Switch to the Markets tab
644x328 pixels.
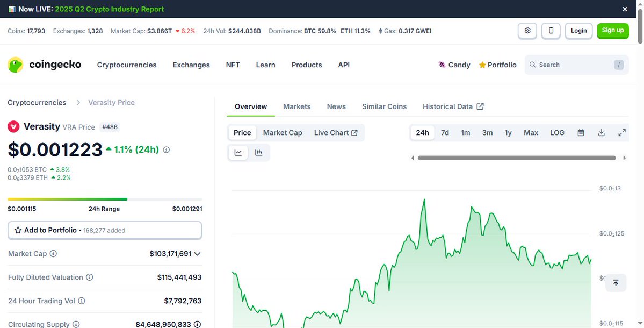coord(297,106)
